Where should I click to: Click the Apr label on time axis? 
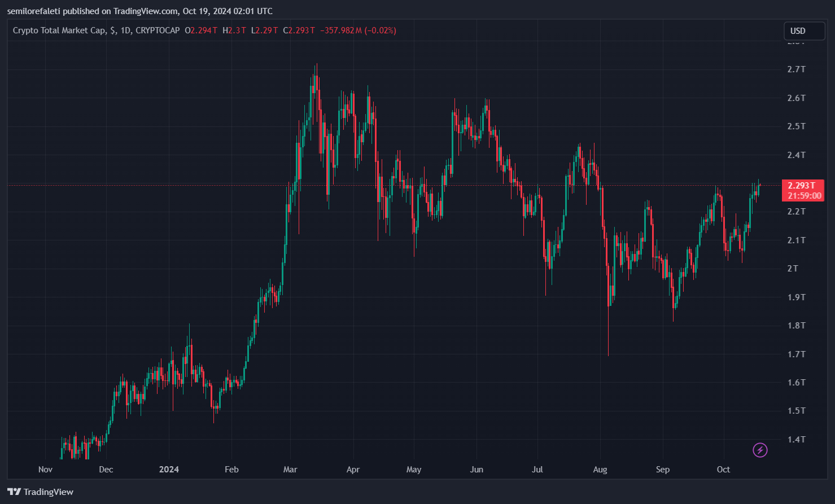click(x=353, y=469)
